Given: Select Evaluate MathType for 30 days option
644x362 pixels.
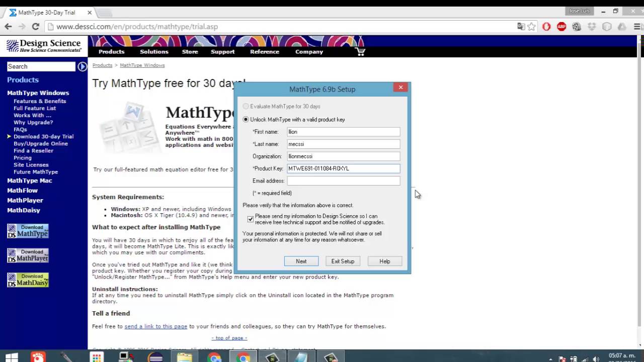Looking at the screenshot, I should point(282,106).
